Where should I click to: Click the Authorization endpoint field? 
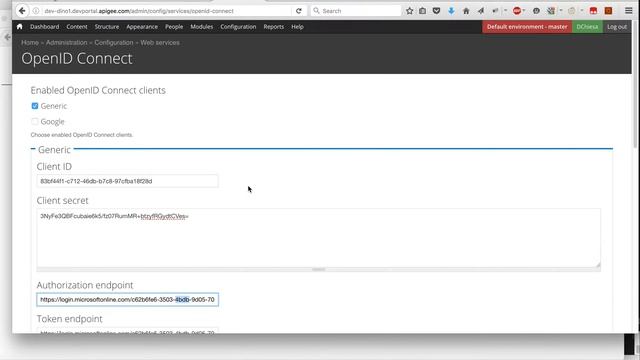pos(127,300)
